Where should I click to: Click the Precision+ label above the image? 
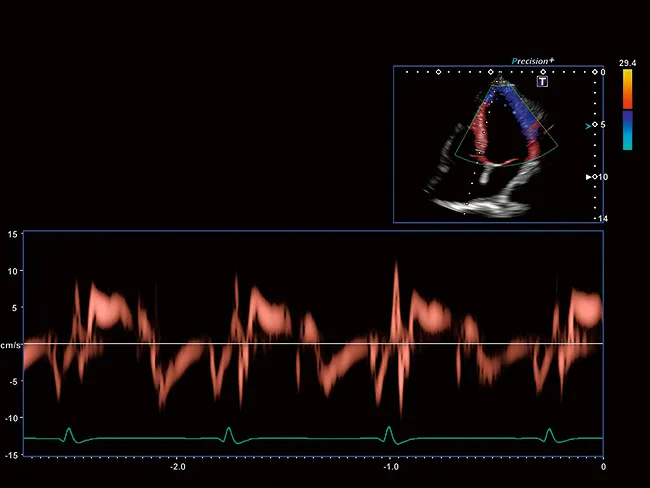pos(532,61)
